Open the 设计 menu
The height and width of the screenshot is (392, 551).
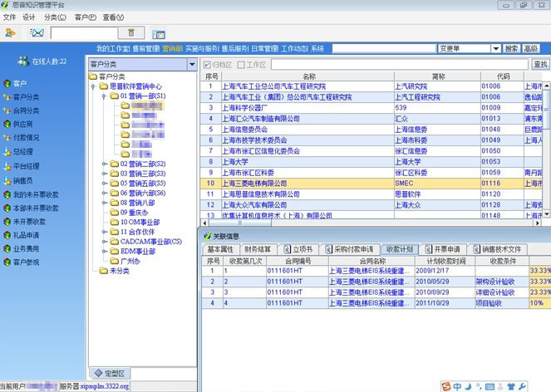tap(29, 17)
